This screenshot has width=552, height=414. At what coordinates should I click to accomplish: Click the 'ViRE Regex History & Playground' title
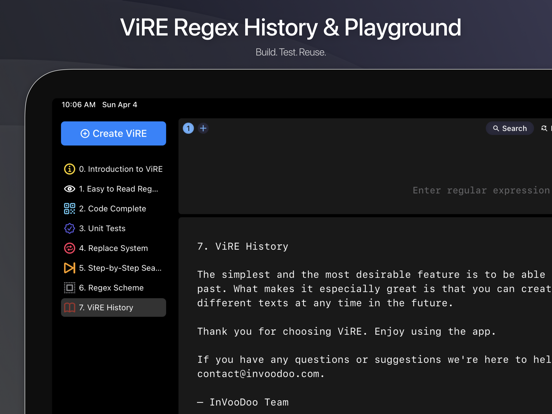pyautogui.click(x=291, y=27)
